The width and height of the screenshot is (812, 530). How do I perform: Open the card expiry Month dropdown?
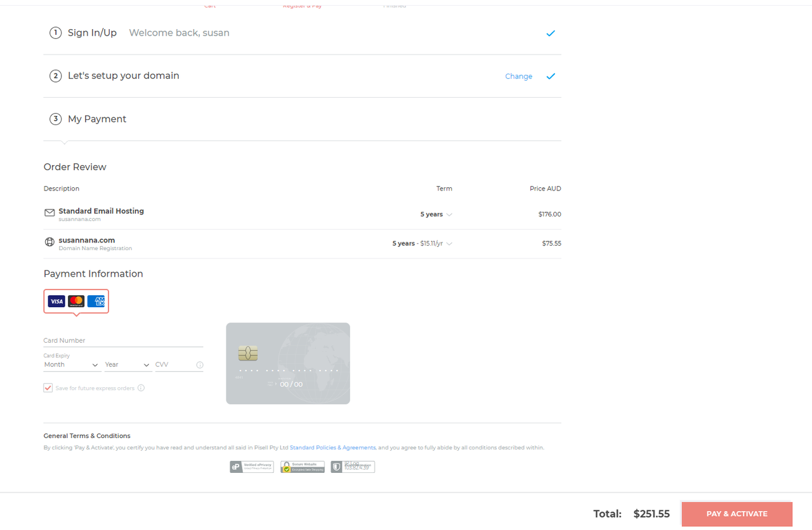point(72,365)
